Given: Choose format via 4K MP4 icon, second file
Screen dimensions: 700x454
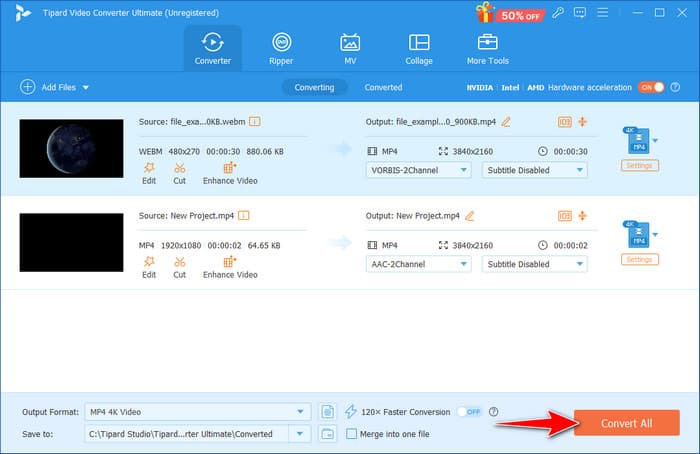Looking at the screenshot, I should click(x=639, y=234).
